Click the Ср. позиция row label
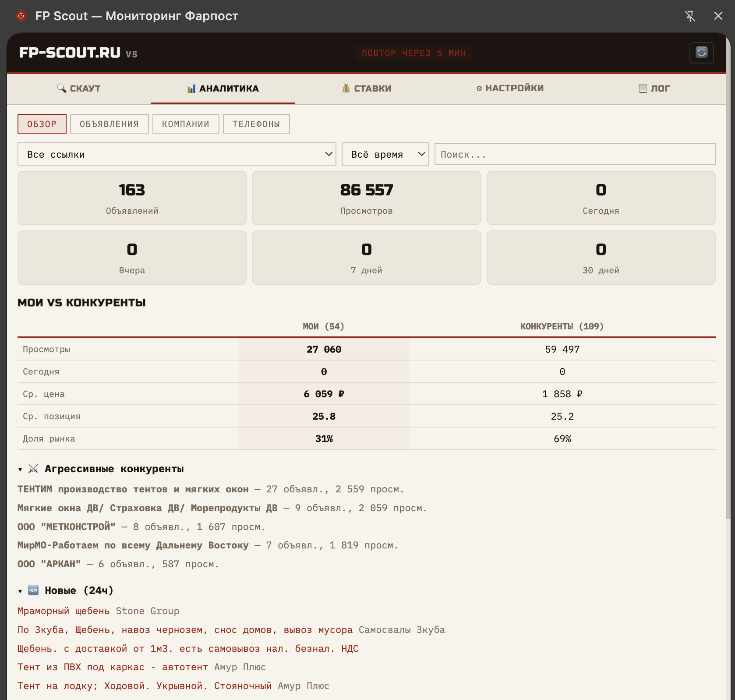 pyautogui.click(x=52, y=416)
